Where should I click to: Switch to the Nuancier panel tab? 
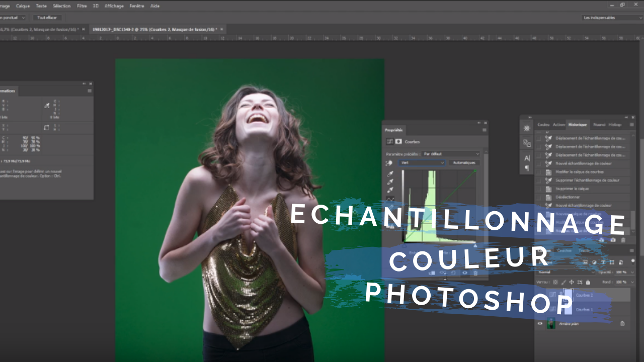[599, 124]
